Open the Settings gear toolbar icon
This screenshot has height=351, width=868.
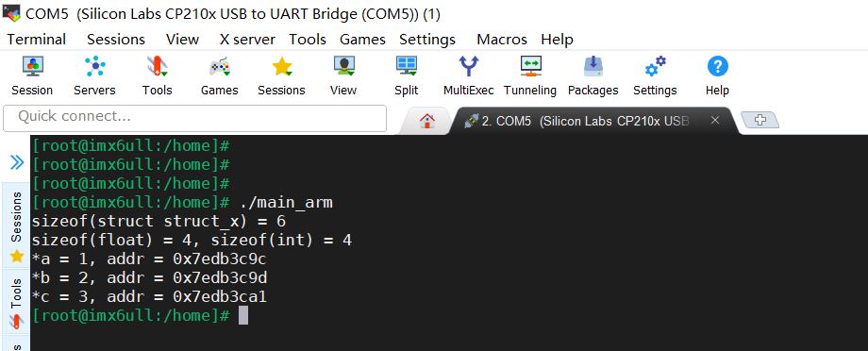656,66
